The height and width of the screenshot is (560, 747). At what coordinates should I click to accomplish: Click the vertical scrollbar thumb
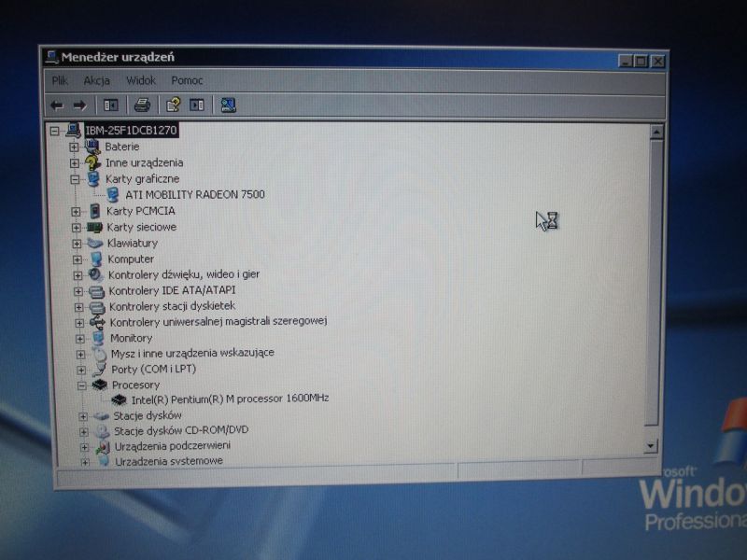tap(654, 283)
